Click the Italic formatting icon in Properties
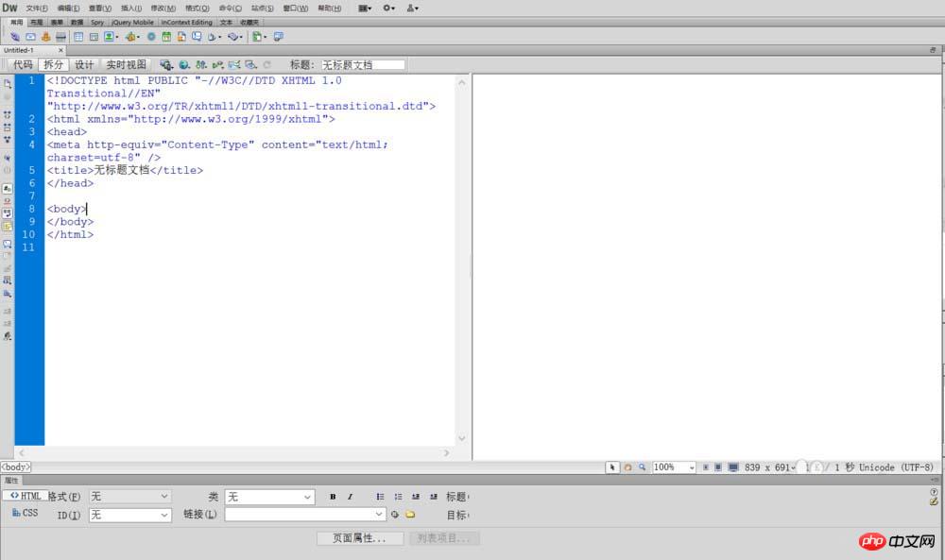The width and height of the screenshot is (945, 560). coord(350,497)
